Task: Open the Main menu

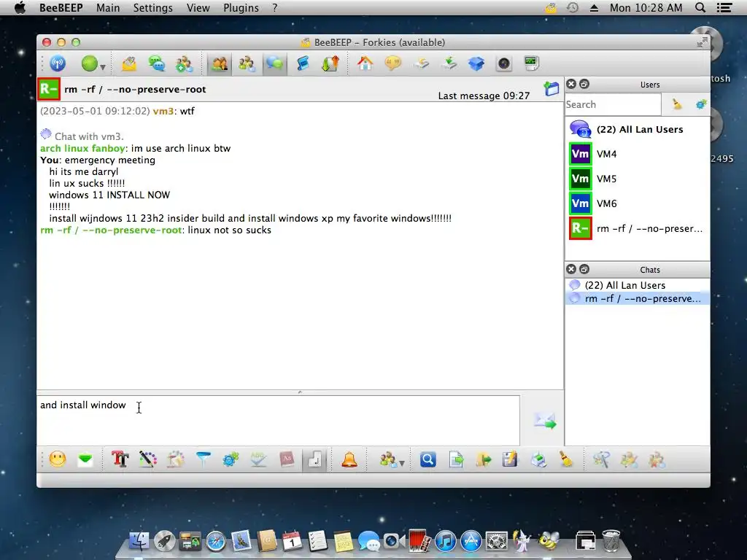Action: [x=108, y=7]
